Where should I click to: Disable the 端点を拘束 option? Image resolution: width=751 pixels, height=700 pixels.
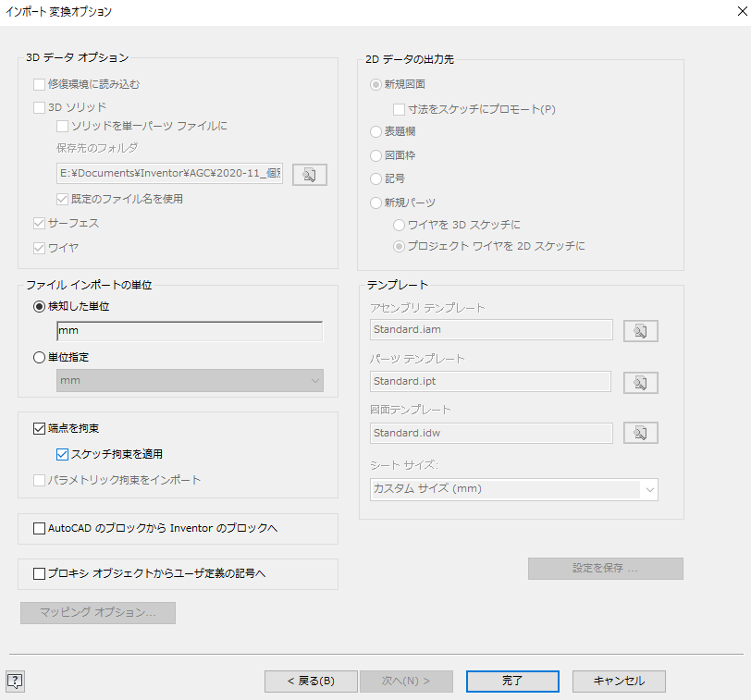[39, 428]
